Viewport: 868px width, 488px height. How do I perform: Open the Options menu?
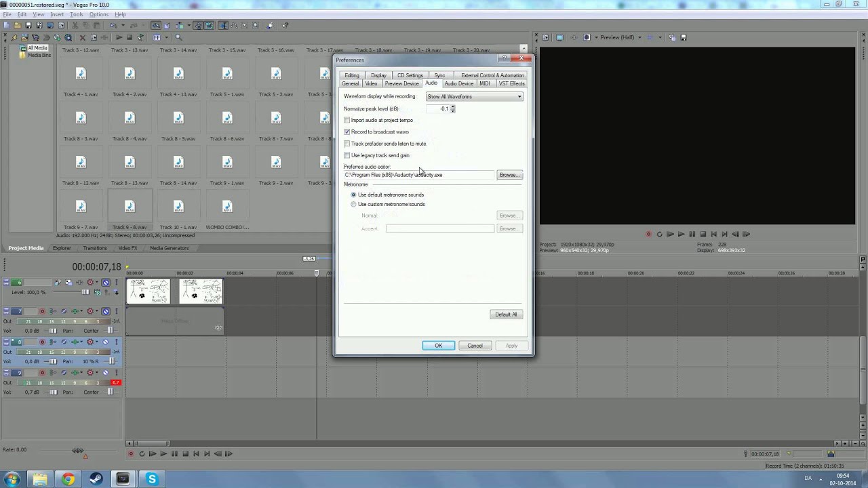point(99,14)
